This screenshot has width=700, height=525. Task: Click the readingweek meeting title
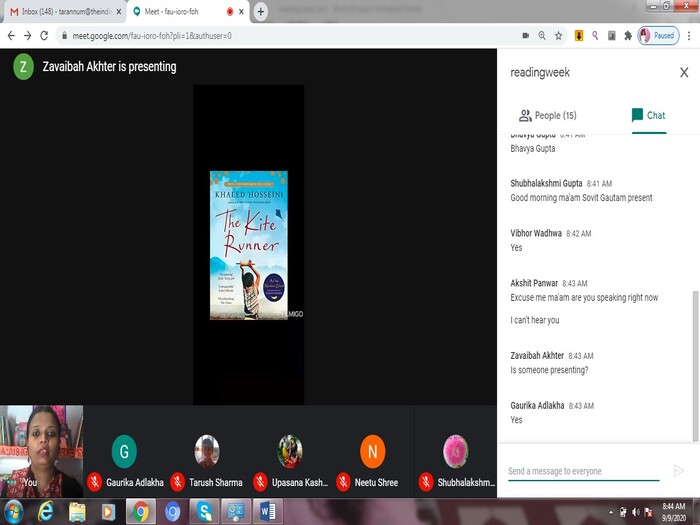(x=540, y=72)
